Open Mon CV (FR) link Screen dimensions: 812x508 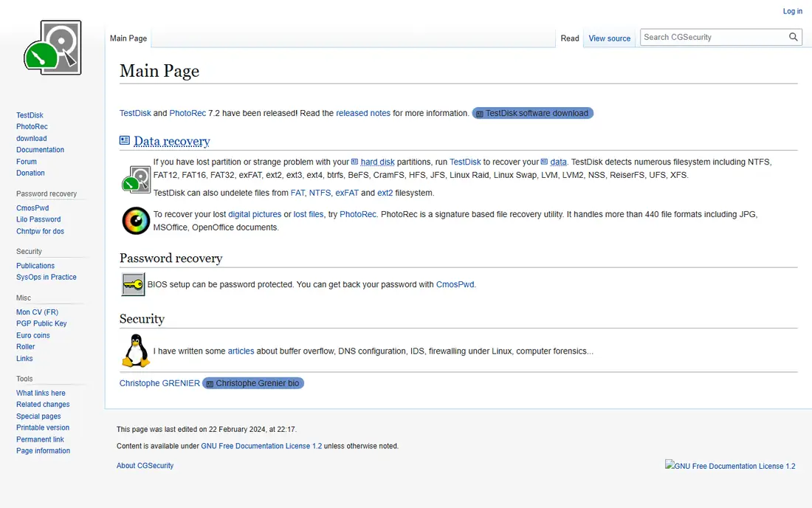click(37, 312)
